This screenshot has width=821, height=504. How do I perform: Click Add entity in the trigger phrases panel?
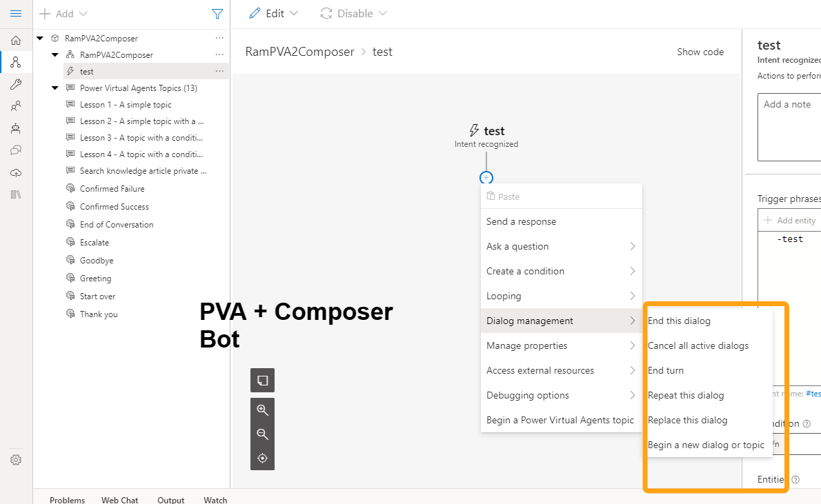point(789,220)
